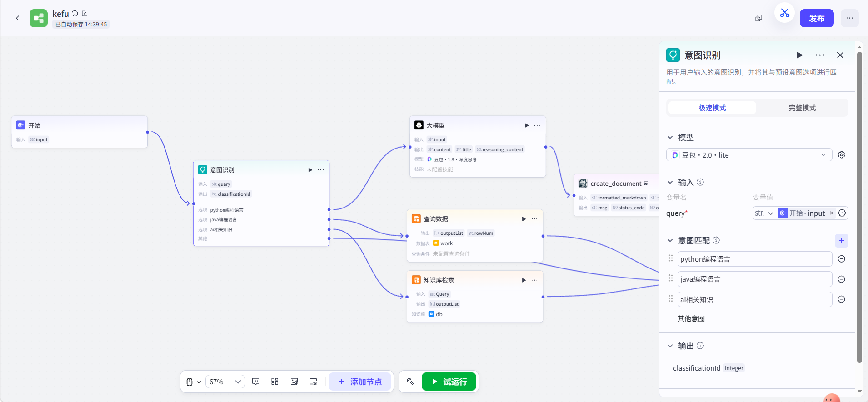Open 知识库检索 node options menu
Viewport: 868px width, 402px height.
pyautogui.click(x=534, y=280)
